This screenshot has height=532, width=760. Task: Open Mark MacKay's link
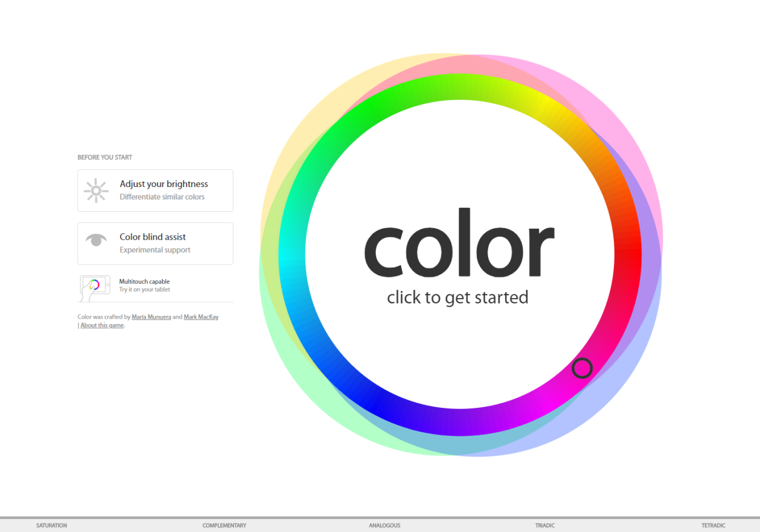[x=201, y=317]
